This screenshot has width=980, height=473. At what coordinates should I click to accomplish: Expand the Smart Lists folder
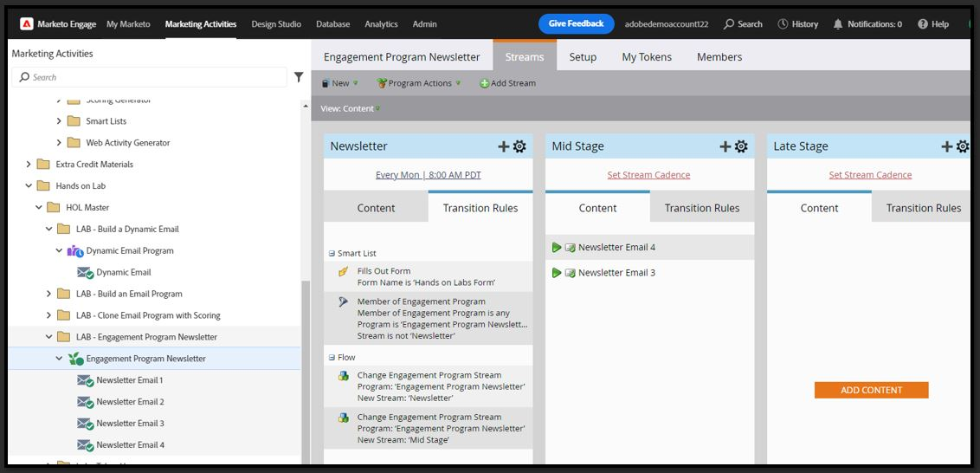[59, 121]
